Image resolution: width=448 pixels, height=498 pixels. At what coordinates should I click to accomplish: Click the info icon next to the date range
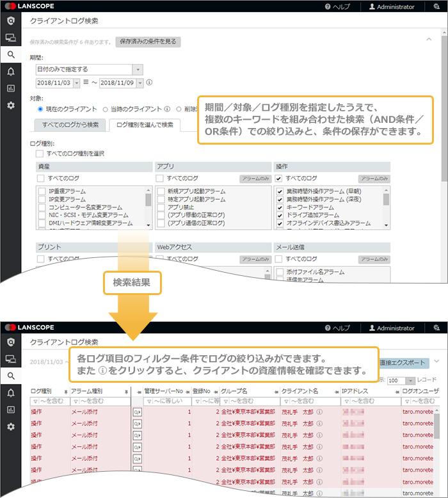tap(150, 83)
